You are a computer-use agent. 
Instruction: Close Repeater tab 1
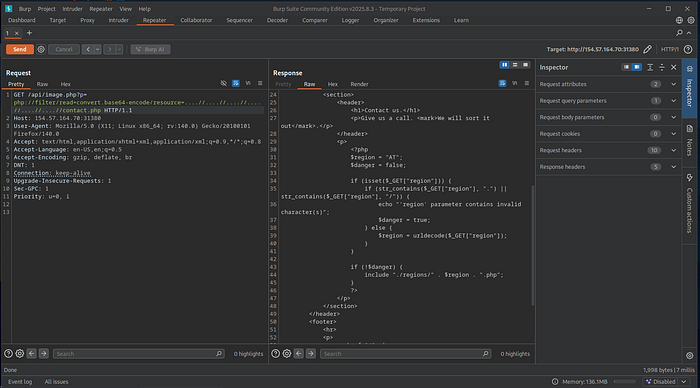tap(17, 33)
